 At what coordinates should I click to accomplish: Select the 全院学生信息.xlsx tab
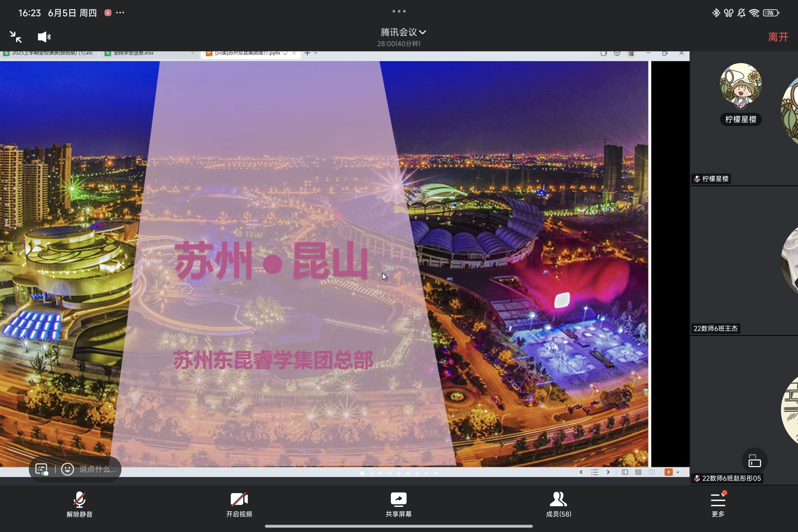[x=133, y=53]
